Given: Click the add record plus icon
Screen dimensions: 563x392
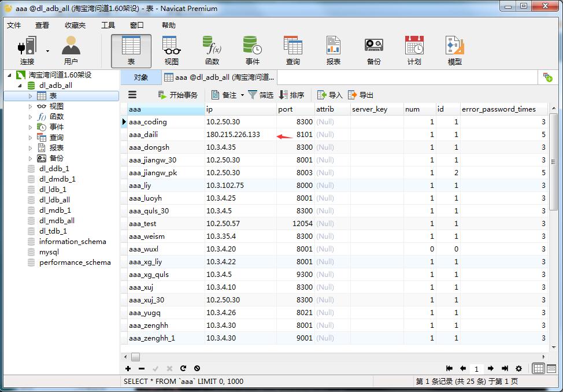Looking at the screenshot, I should coord(128,368).
